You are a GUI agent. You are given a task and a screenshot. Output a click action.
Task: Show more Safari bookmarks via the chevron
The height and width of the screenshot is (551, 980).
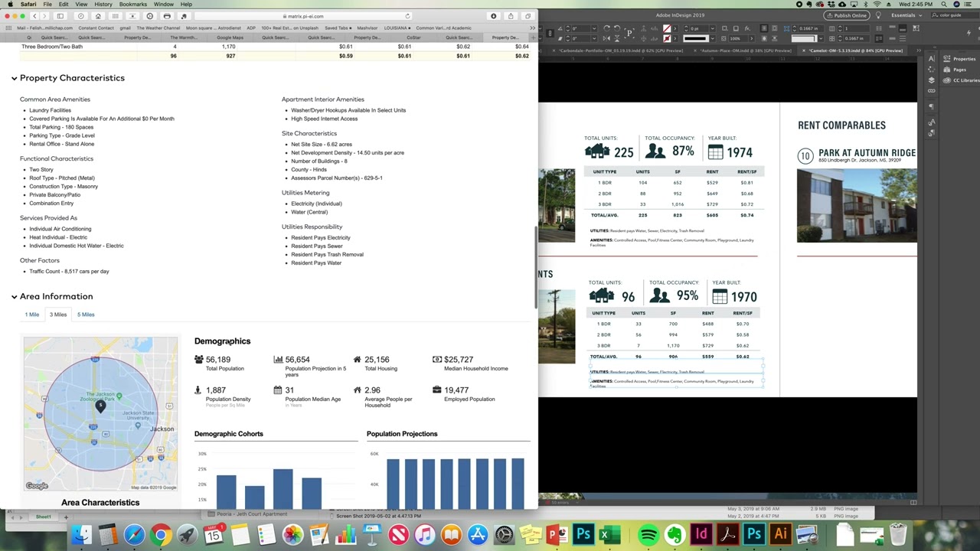532,28
